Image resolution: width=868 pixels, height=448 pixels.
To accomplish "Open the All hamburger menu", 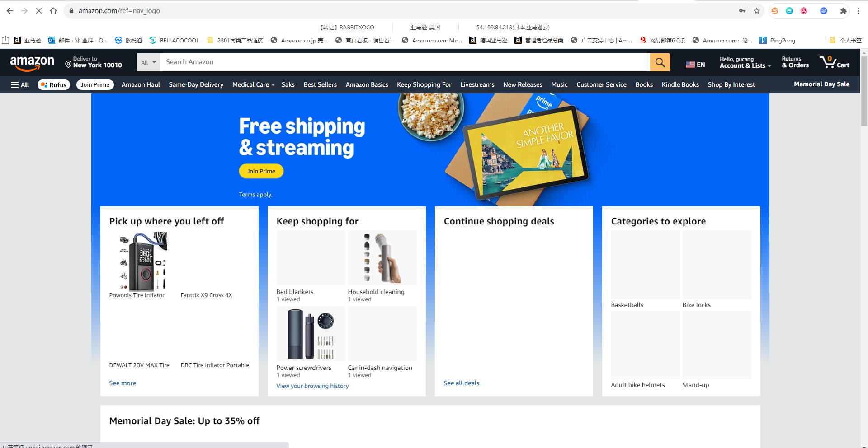I will click(x=20, y=85).
